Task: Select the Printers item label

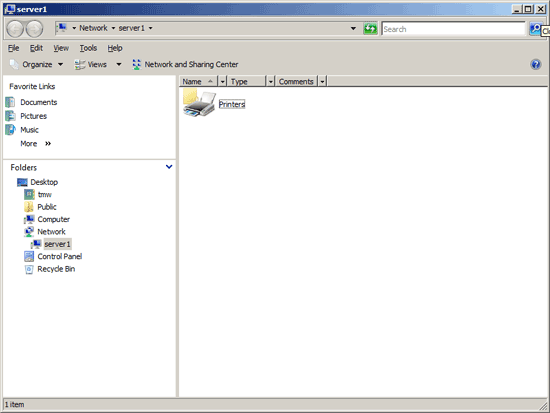Action: pos(232,104)
